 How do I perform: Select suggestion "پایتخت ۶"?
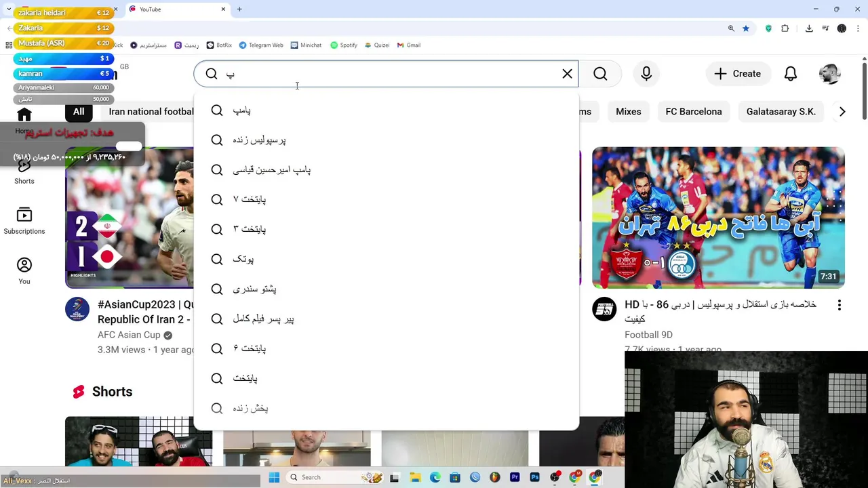click(387, 349)
